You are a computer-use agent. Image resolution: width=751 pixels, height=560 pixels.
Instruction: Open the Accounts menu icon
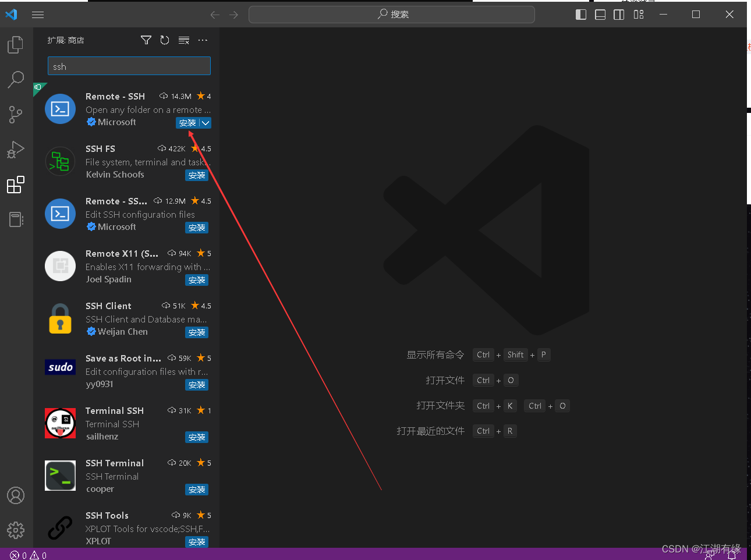(x=16, y=495)
